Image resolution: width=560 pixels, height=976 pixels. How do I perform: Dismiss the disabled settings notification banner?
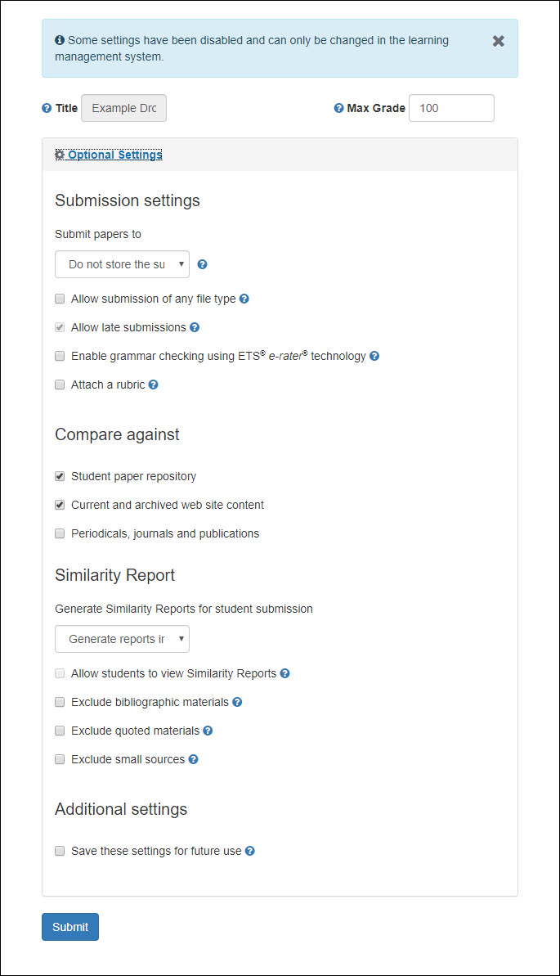499,40
